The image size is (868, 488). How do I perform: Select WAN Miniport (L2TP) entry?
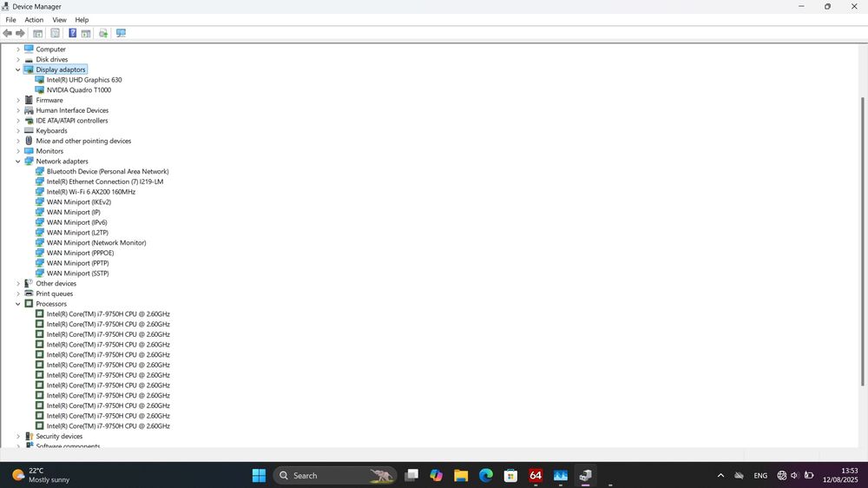(x=77, y=233)
